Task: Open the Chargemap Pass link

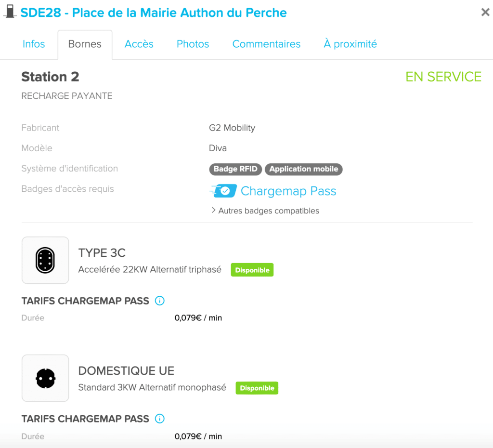Action: tap(288, 191)
